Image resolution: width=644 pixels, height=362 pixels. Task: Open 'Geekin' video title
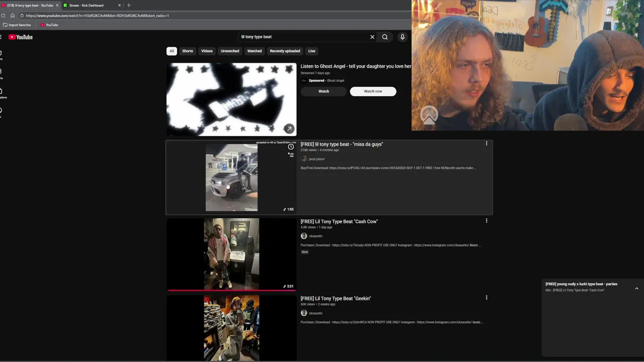coord(336,298)
